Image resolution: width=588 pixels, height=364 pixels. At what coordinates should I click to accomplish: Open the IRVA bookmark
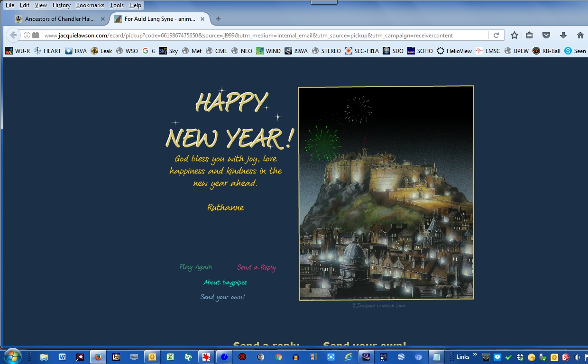[x=76, y=51]
